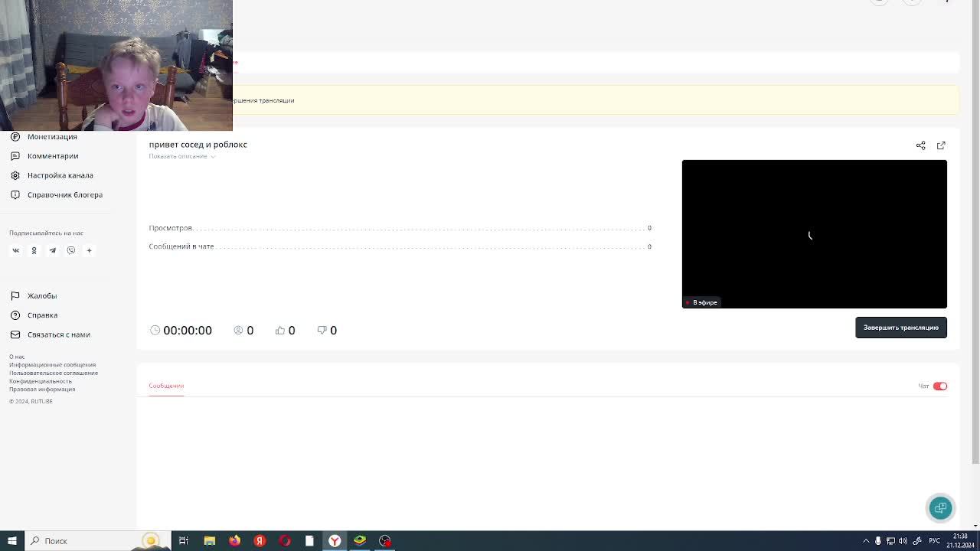Click the stream timer 00:00:00

coord(188,331)
